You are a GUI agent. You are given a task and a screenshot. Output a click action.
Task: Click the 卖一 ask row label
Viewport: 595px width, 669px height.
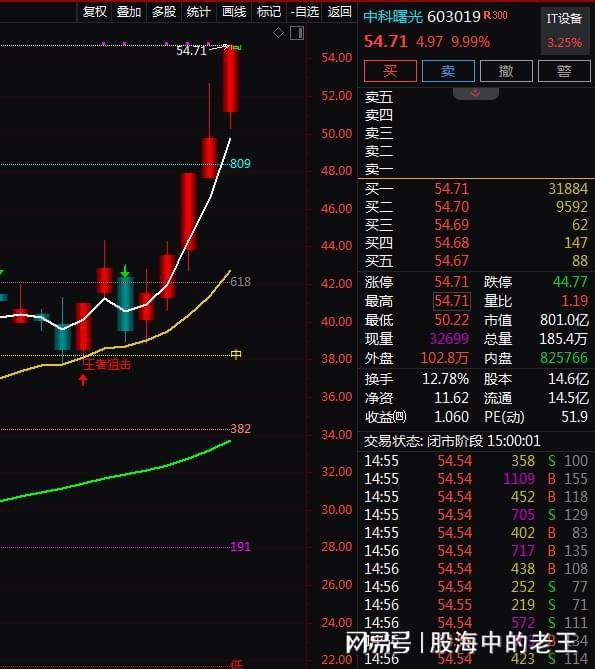click(x=379, y=169)
